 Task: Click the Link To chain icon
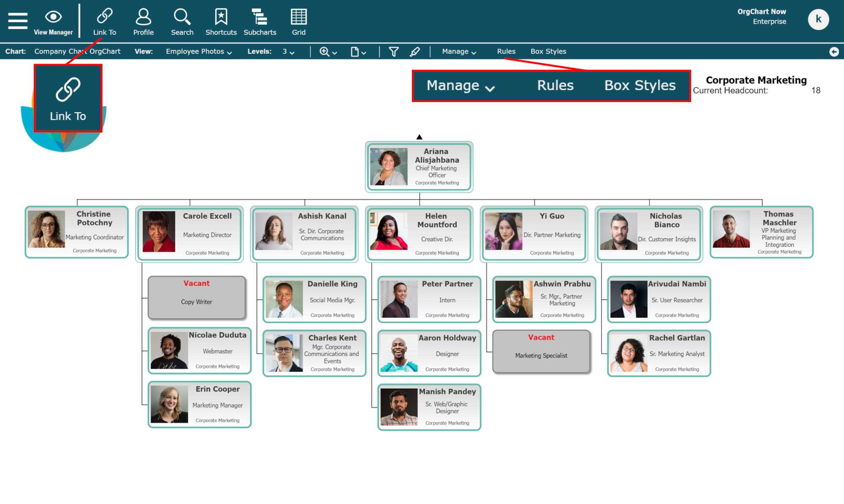104,16
